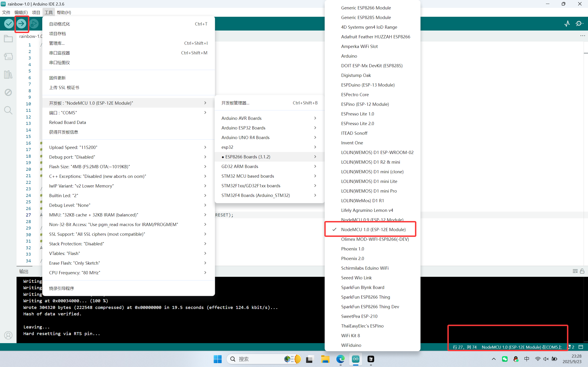Open the Library Manager sidebar icon
The height and width of the screenshot is (367, 588).
coord(8,75)
